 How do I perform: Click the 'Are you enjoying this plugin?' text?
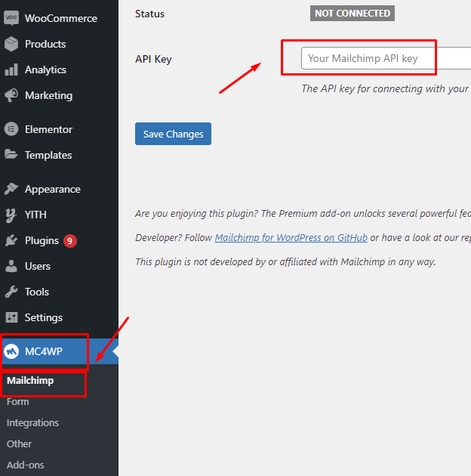coord(196,213)
